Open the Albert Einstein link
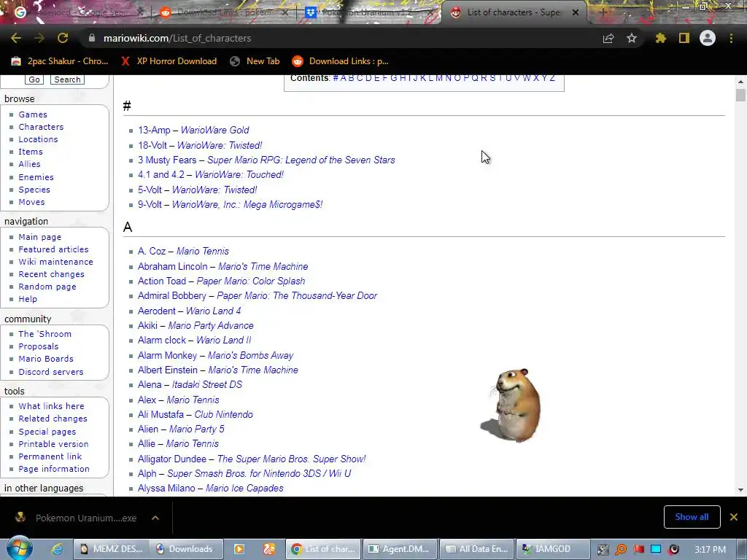This screenshot has height=560, width=747. point(168,370)
